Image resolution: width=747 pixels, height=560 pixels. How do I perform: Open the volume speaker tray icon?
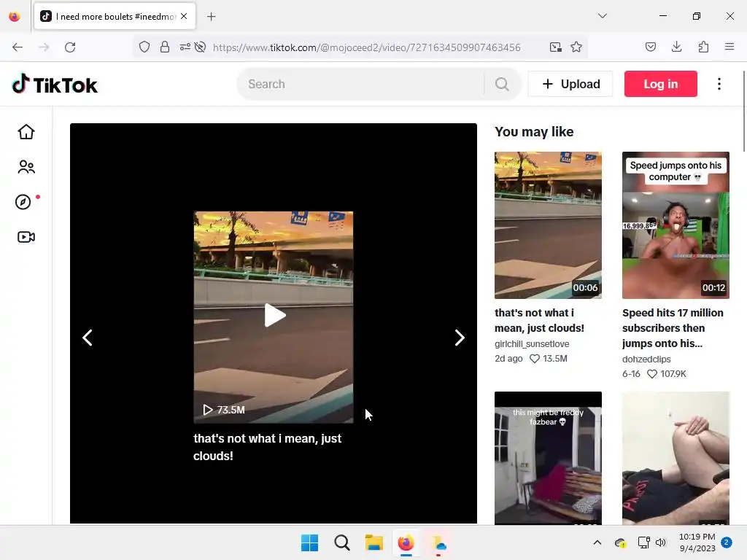click(661, 542)
